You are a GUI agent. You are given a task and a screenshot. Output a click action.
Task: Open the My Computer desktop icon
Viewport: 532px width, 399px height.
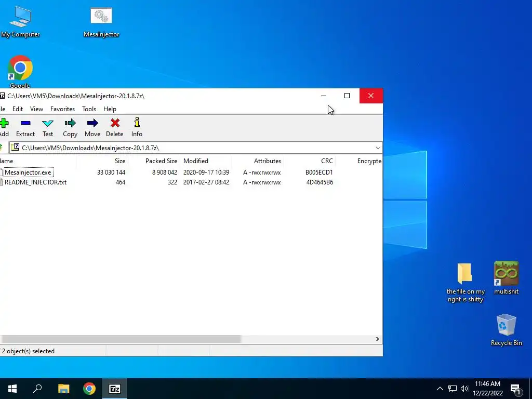(x=20, y=22)
